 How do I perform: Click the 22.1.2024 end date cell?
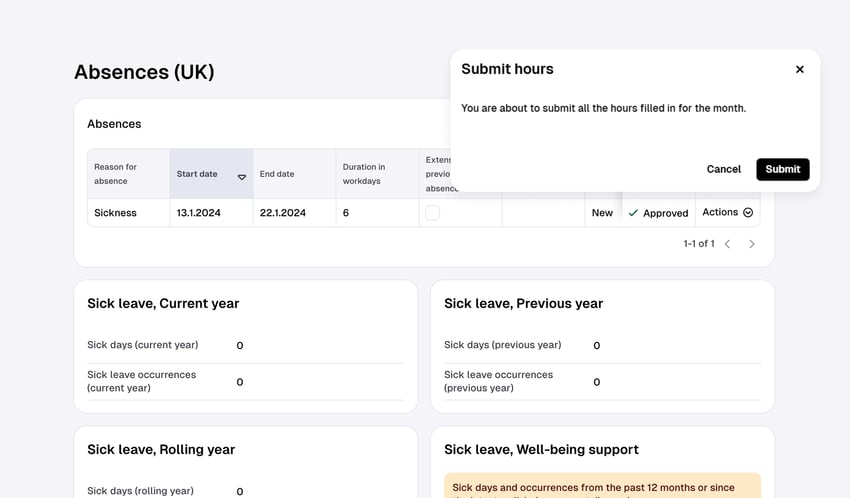[283, 213]
